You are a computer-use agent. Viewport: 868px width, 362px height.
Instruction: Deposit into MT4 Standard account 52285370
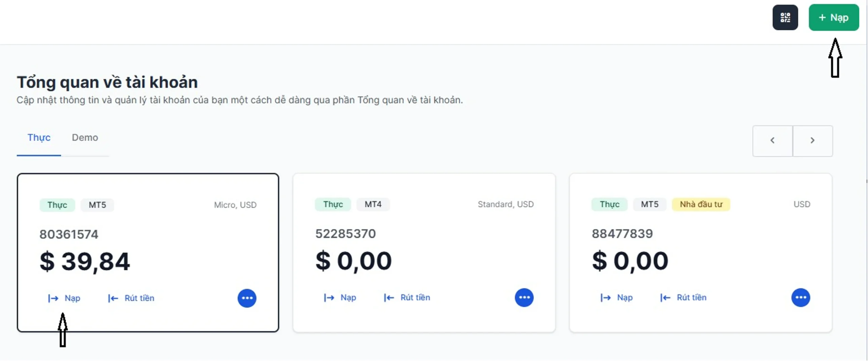click(x=340, y=297)
